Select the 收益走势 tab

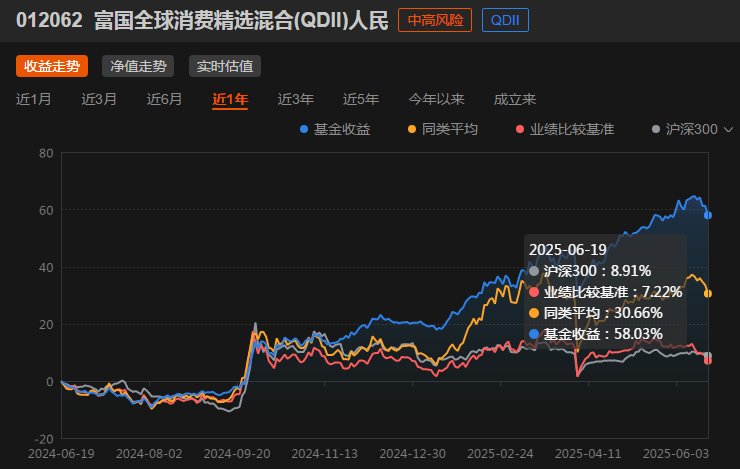tap(52, 66)
